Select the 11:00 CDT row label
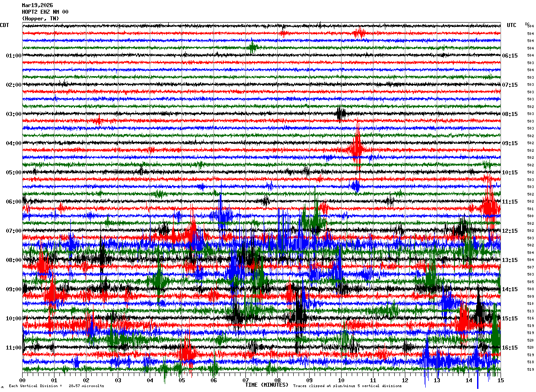This screenshot has width=536, height=392. (14, 348)
